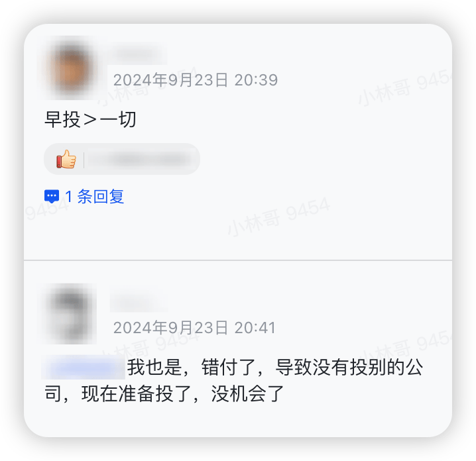Click the blue reply speech bubble icon
The width and height of the screenshot is (476, 461).
[52, 196]
